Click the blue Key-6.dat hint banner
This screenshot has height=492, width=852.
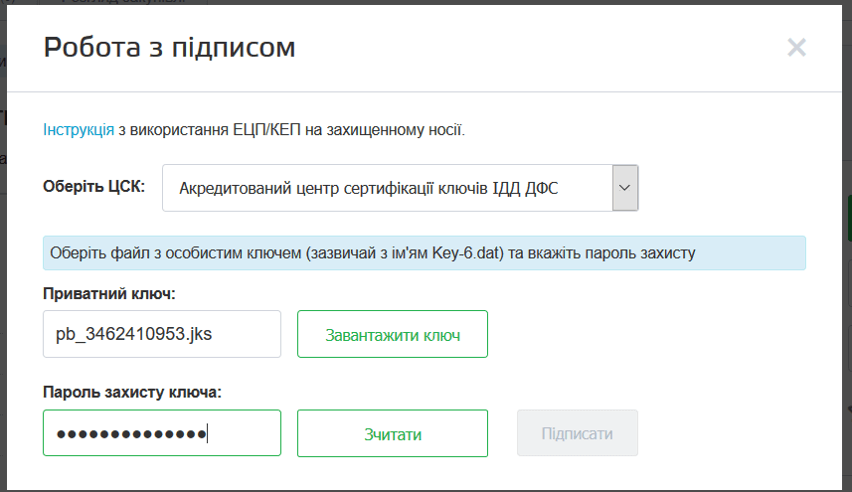(424, 253)
